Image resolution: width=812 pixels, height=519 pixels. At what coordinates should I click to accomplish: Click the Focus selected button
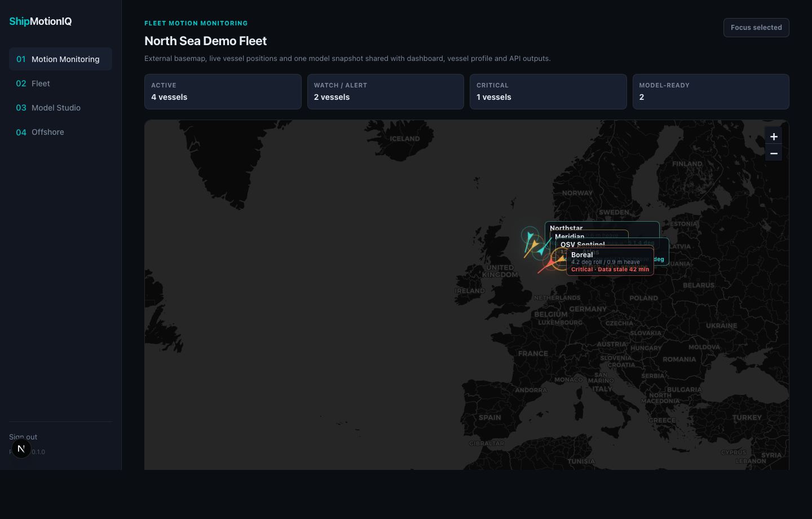(756, 28)
